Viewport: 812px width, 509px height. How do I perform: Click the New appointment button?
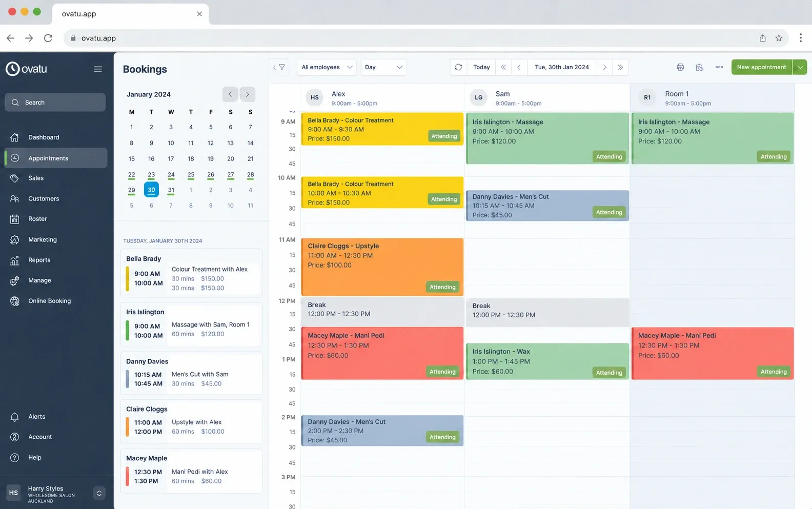click(761, 67)
